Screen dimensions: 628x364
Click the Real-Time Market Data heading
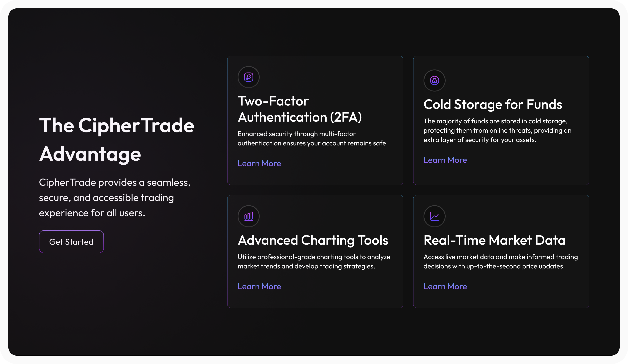(x=494, y=240)
